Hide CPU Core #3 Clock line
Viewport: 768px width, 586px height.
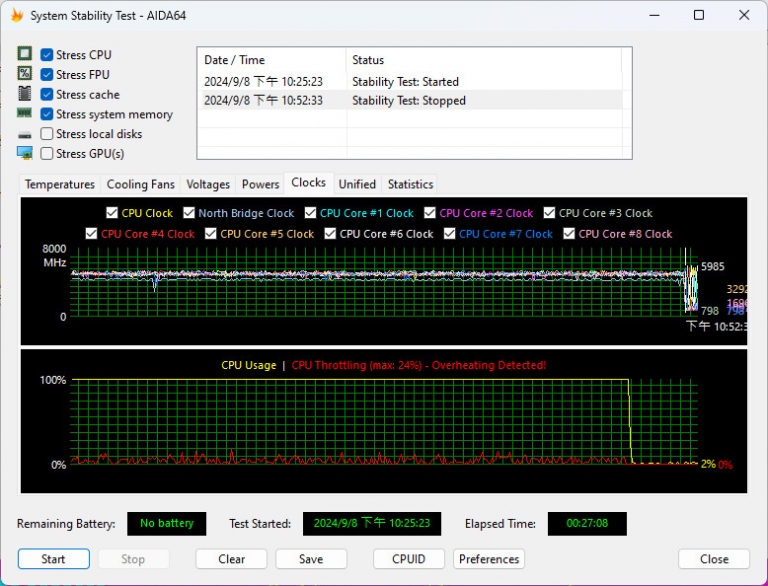point(549,213)
